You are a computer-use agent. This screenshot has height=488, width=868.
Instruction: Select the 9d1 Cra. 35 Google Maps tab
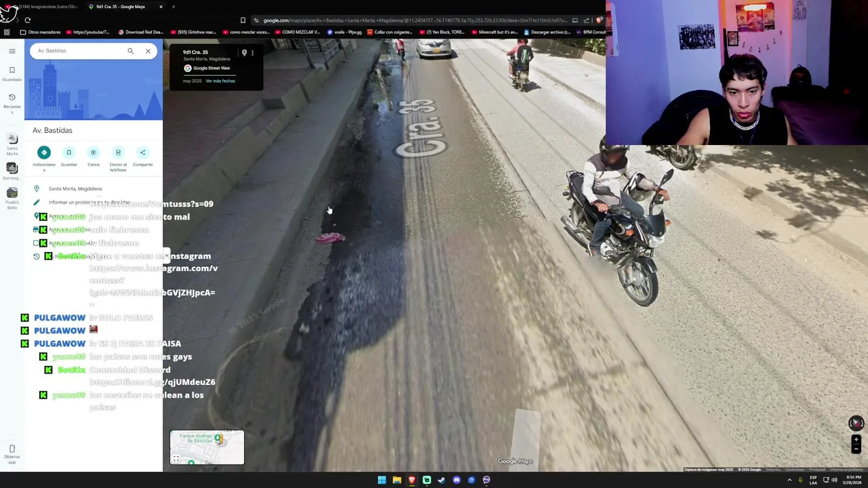click(125, 7)
